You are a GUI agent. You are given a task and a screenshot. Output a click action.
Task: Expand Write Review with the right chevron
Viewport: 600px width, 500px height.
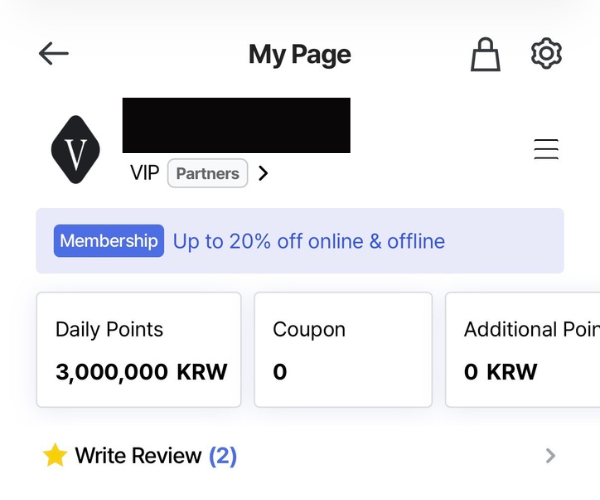(550, 456)
